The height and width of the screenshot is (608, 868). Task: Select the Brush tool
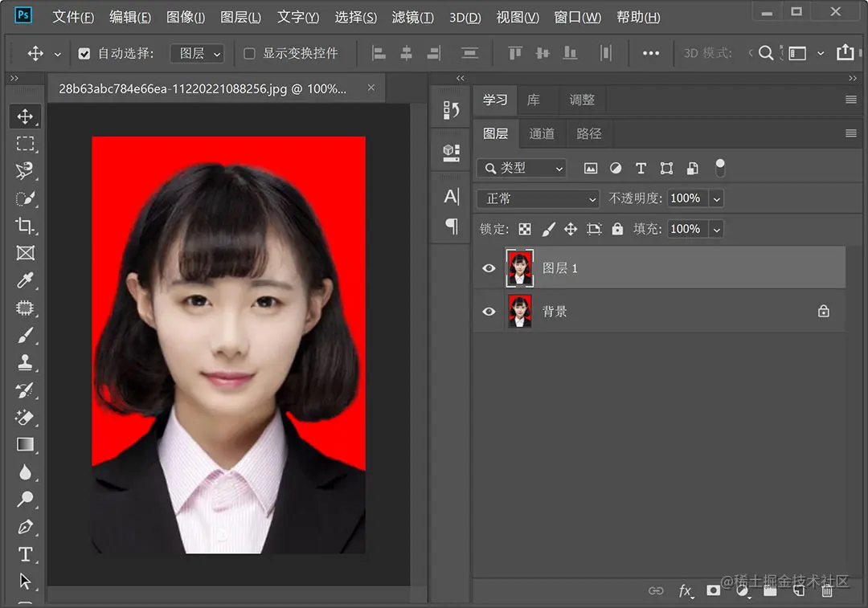pos(25,336)
